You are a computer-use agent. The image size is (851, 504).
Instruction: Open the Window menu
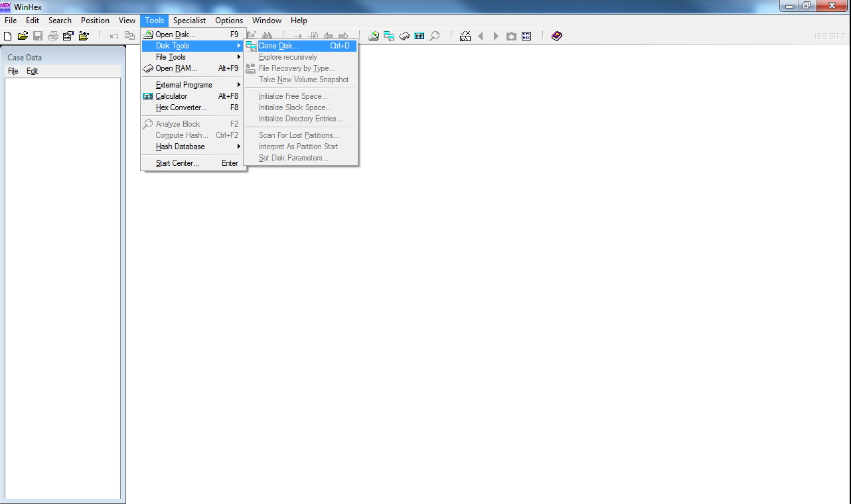pyautogui.click(x=267, y=21)
